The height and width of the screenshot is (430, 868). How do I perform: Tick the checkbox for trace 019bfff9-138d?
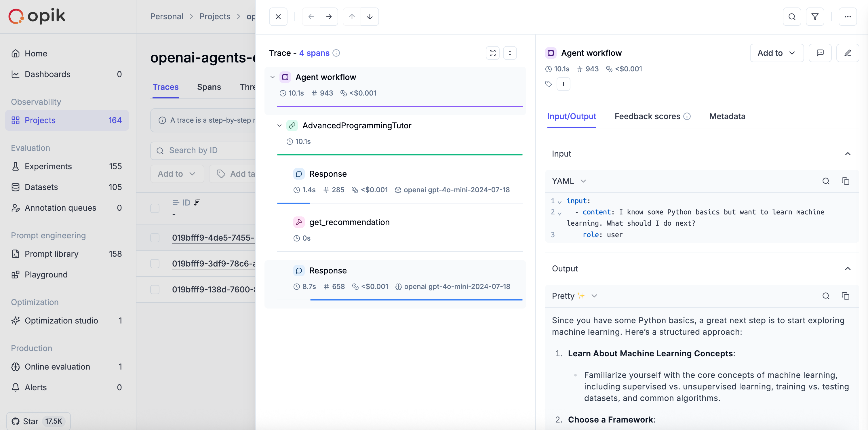point(155,290)
